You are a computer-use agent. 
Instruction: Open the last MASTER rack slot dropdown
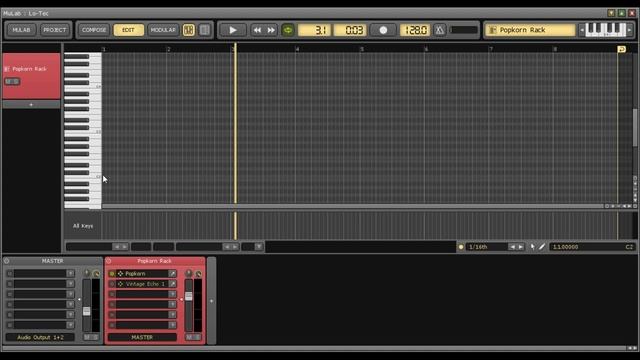[x=71, y=325]
